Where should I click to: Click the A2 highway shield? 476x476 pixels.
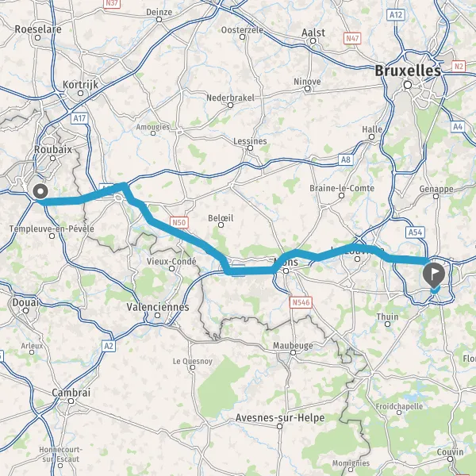pos(109,346)
